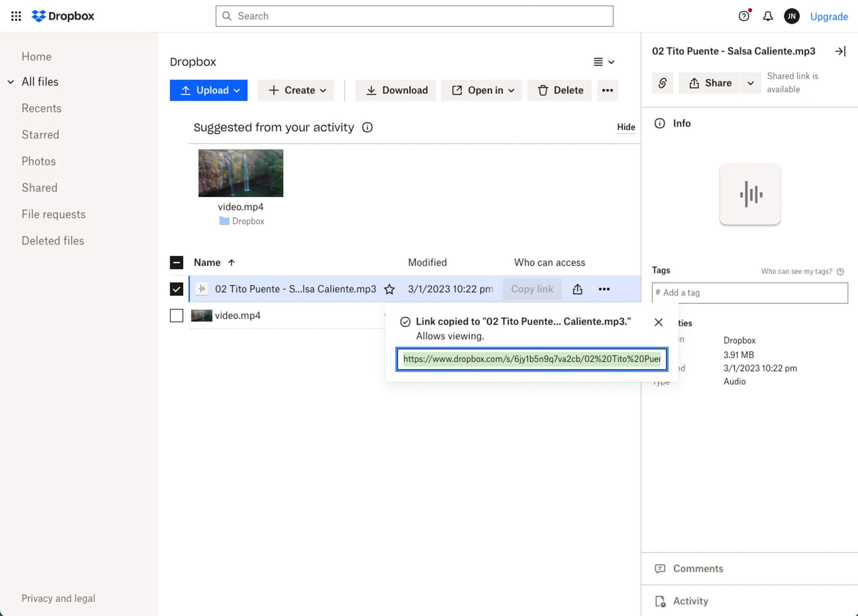Click the audio waveform icon on mp3 file
The image size is (858, 616).
(x=201, y=288)
